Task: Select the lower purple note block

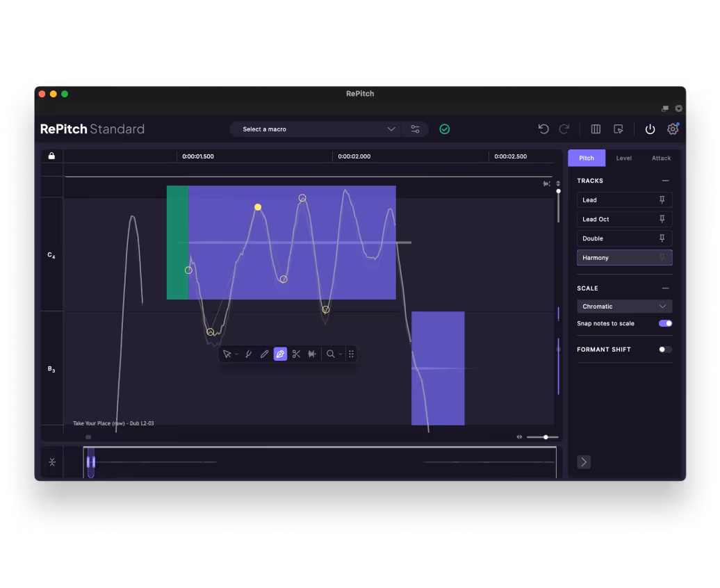Action: [x=438, y=368]
